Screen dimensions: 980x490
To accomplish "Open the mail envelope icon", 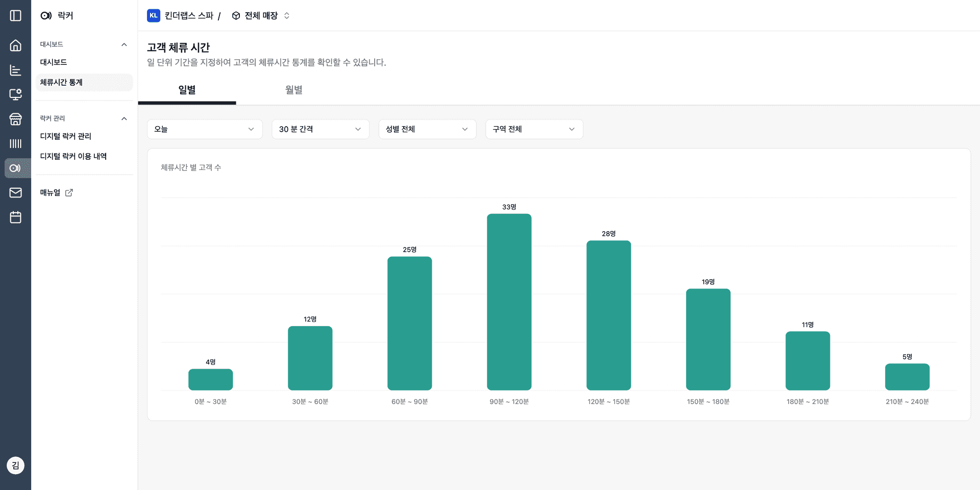I will (x=15, y=192).
